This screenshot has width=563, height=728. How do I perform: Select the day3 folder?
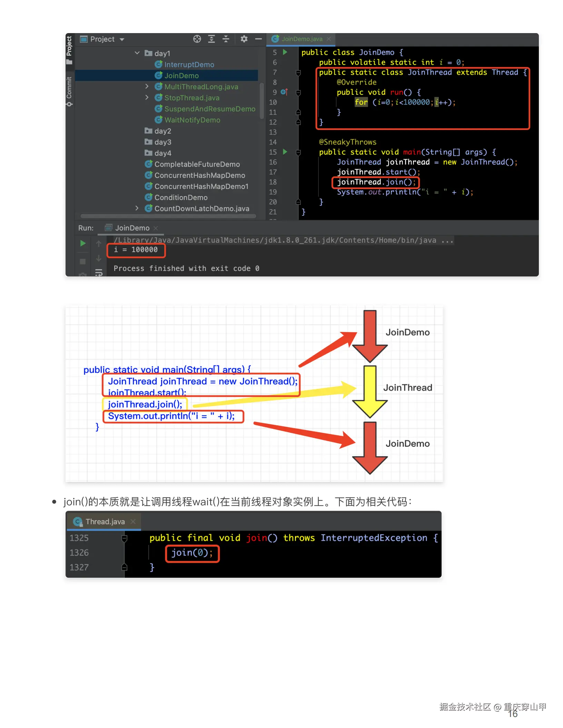pos(158,142)
